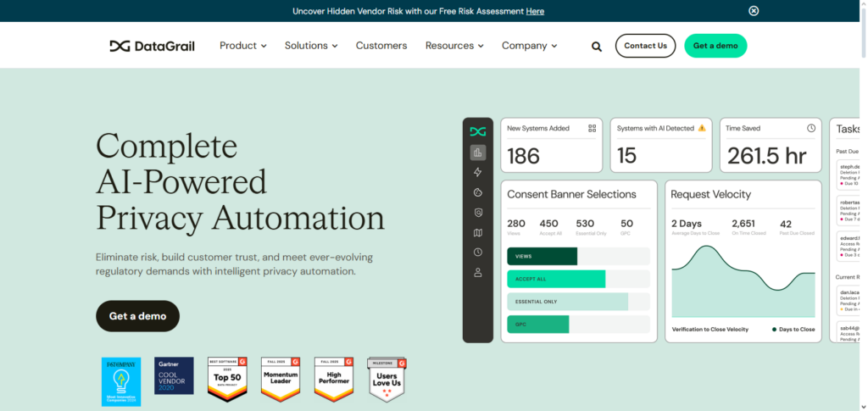Click the green Get a demo navbar button
Viewport: 868px width, 411px height.
pos(715,46)
